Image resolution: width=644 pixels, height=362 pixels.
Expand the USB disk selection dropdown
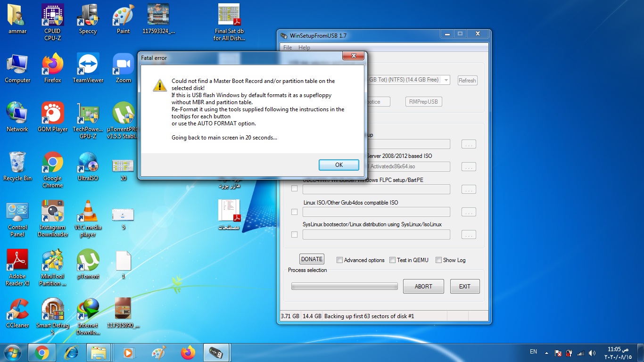point(446,80)
